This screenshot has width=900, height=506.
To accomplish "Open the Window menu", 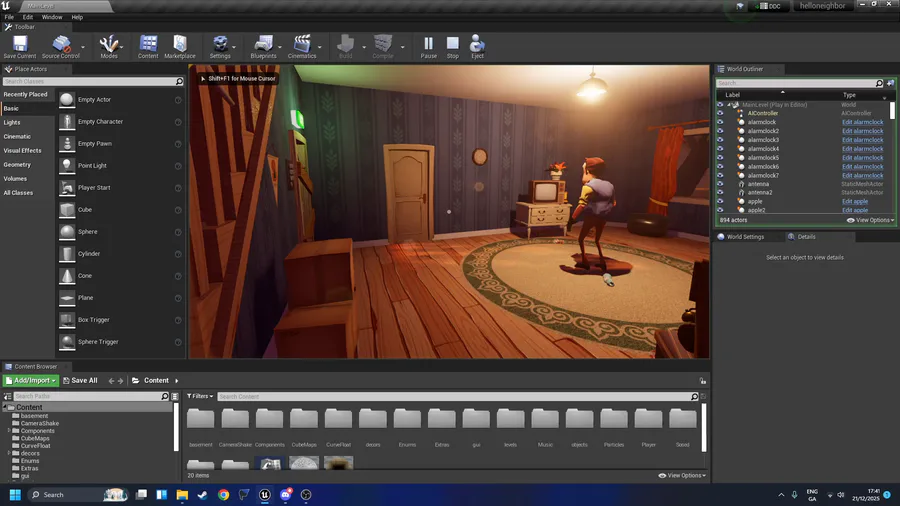I will 52,17.
